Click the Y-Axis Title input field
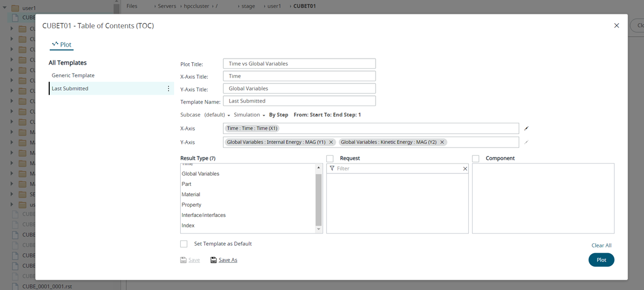Image resolution: width=644 pixels, height=290 pixels. pos(299,89)
